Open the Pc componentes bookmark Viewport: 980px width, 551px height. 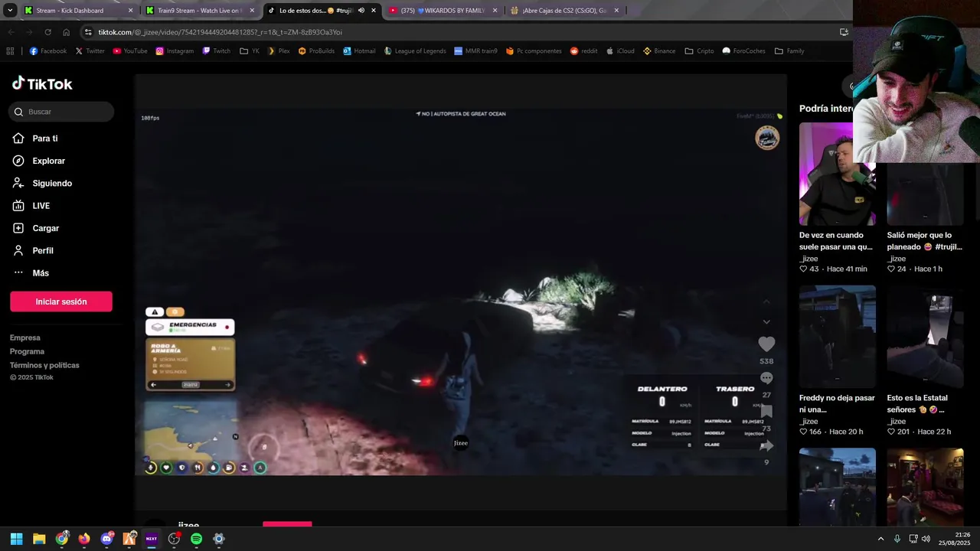(x=534, y=51)
